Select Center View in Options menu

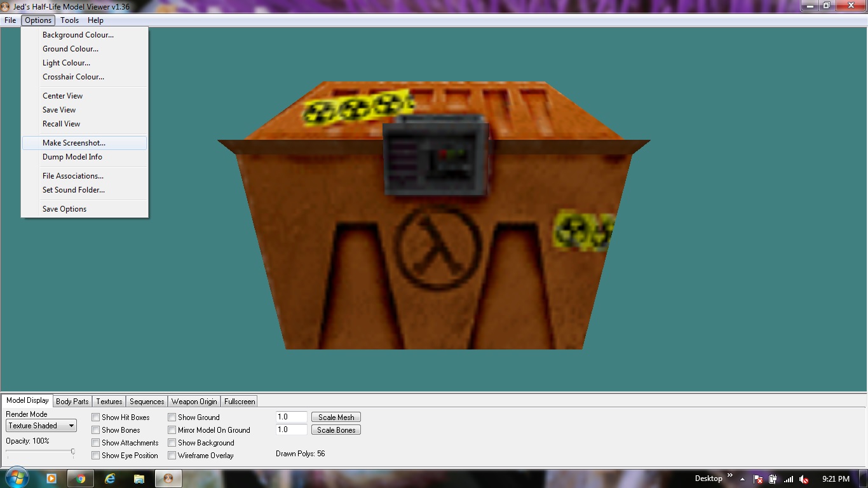(x=85, y=96)
